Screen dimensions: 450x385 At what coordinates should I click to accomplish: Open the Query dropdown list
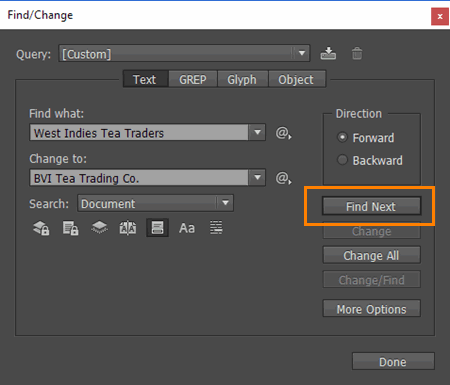click(184, 53)
